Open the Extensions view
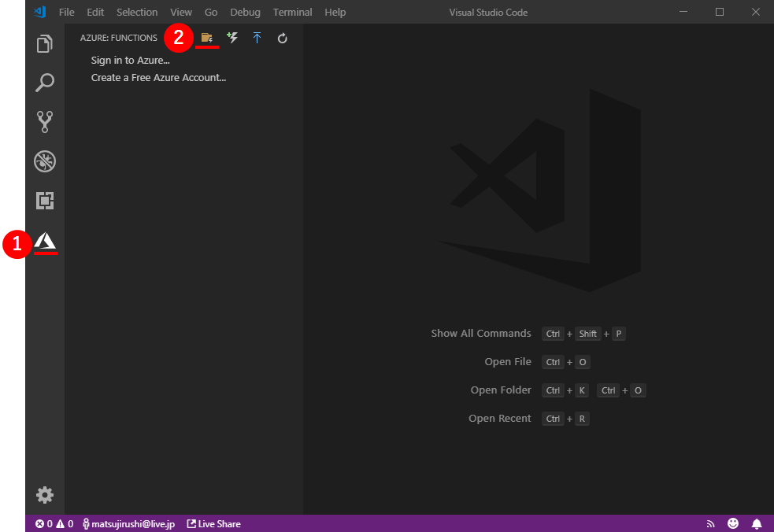 click(44, 201)
